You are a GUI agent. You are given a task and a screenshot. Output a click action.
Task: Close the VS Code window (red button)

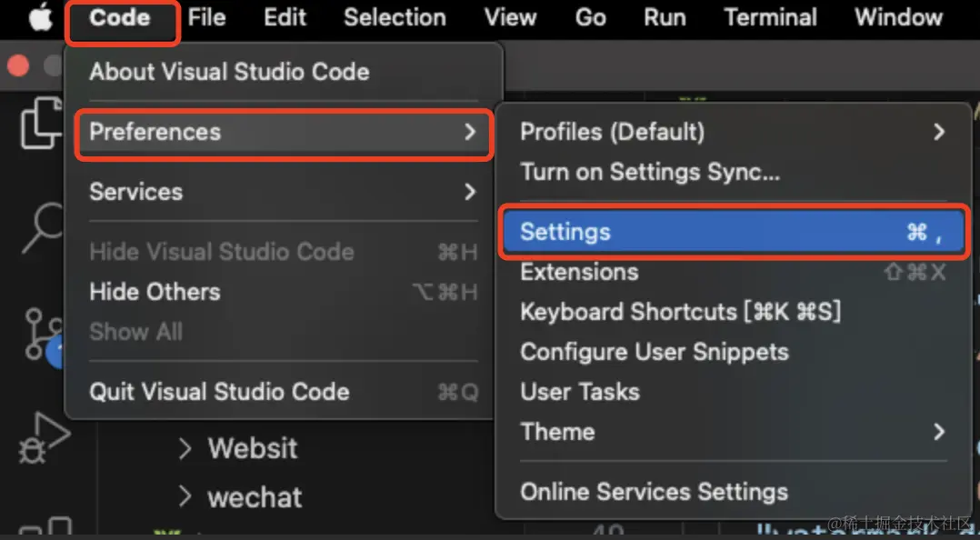[17, 65]
